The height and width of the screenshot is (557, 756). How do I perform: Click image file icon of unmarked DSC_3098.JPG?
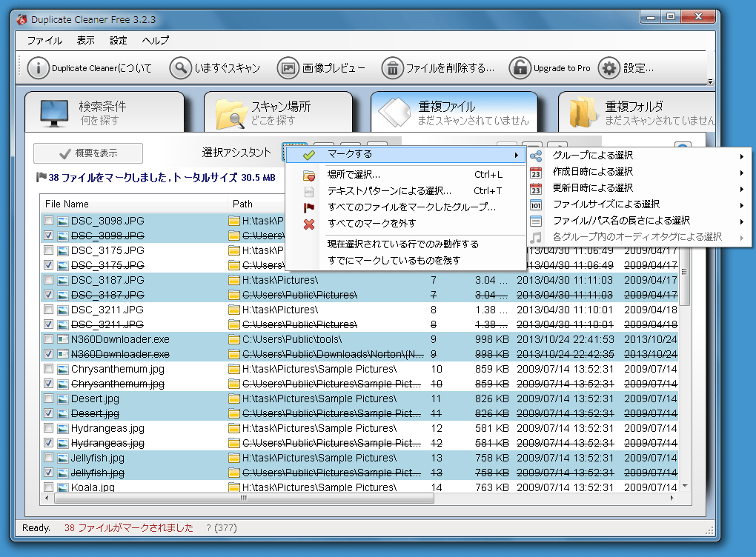(x=63, y=221)
